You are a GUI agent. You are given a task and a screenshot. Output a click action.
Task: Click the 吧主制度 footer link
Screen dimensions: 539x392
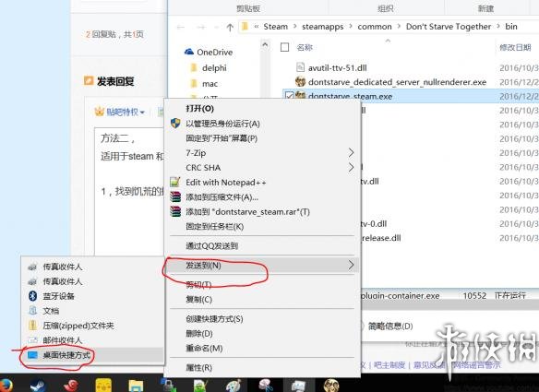pos(389,365)
